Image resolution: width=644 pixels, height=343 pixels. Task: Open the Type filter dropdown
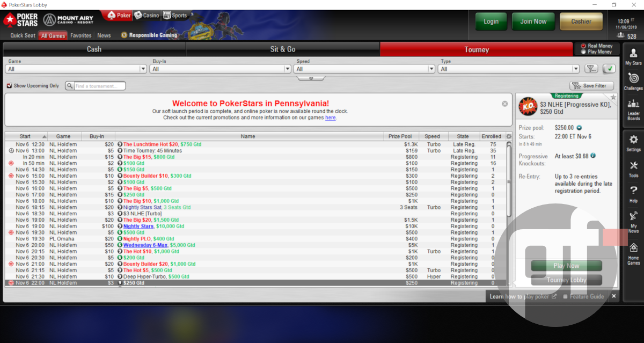pos(509,69)
